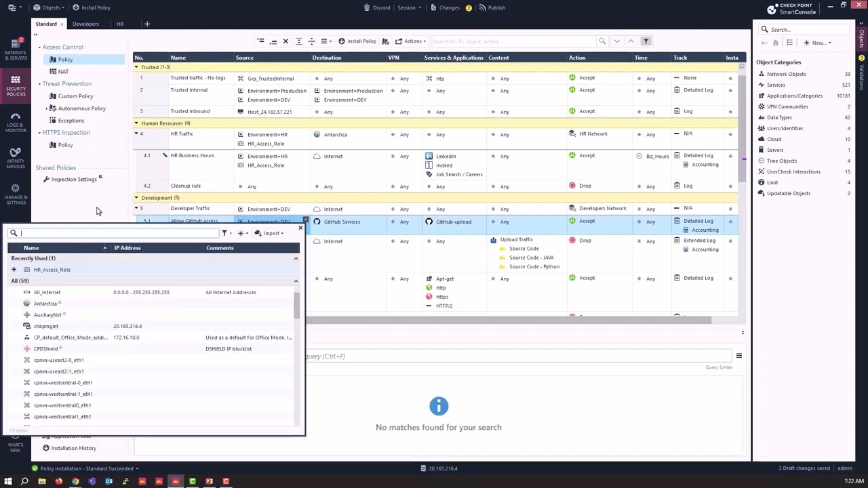Open Updatable Objects category
This screenshot has width=868, height=488.
click(788, 193)
